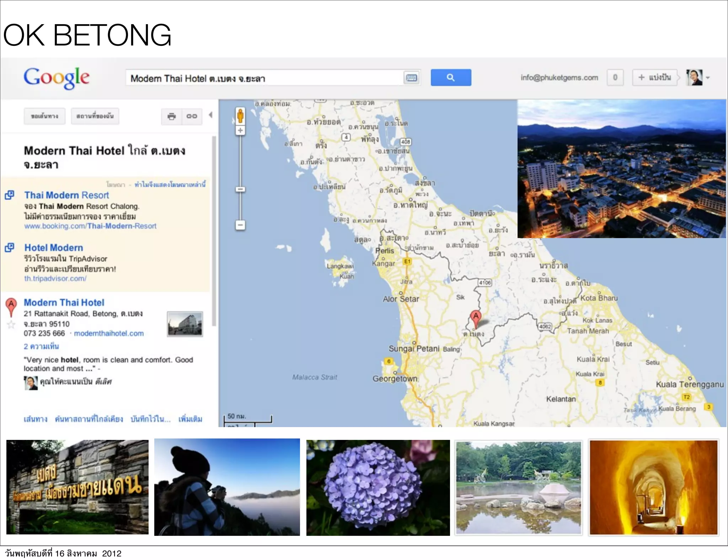728x560 pixels.
Task: Click the เส้นทาง directions link at bottom
Action: click(36, 419)
